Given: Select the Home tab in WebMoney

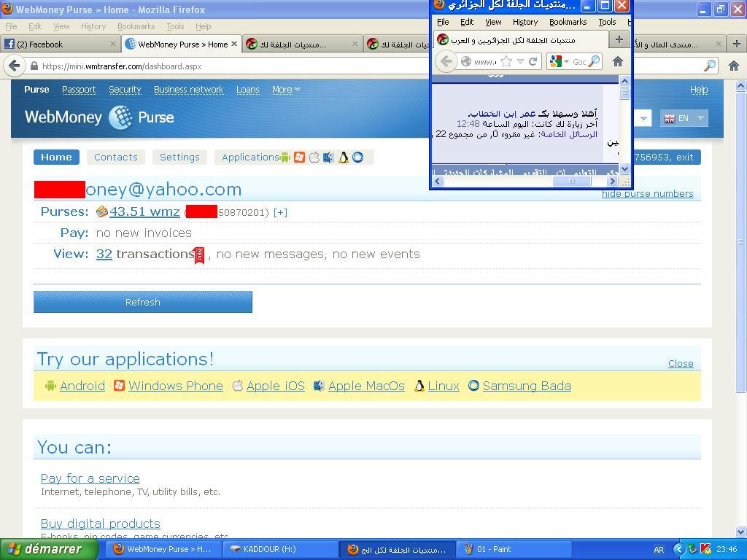Looking at the screenshot, I should (x=56, y=157).
